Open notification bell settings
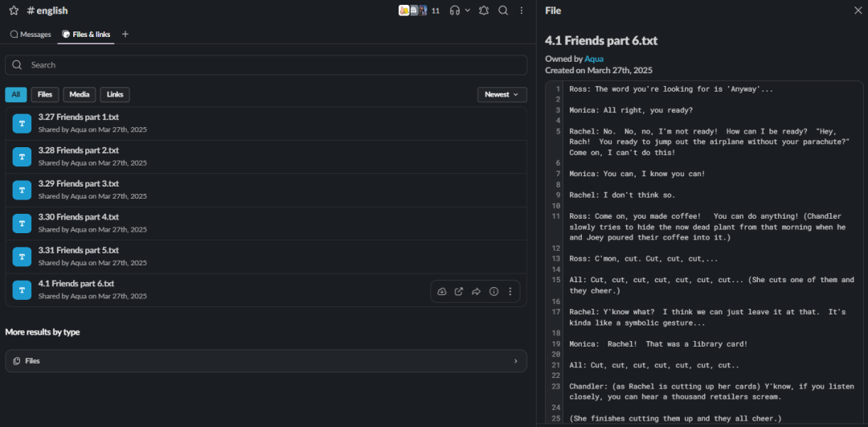The width and height of the screenshot is (868, 427). (x=484, y=10)
